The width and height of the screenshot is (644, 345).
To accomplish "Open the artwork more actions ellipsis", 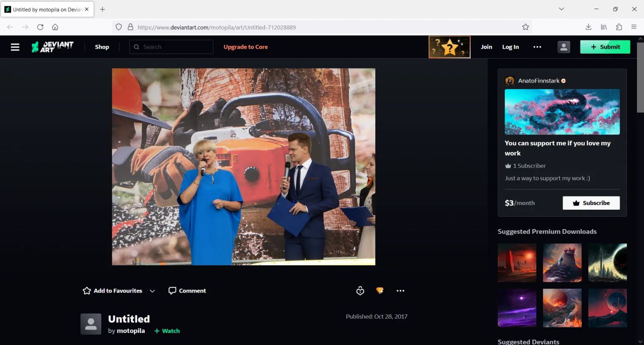I will pyautogui.click(x=400, y=291).
